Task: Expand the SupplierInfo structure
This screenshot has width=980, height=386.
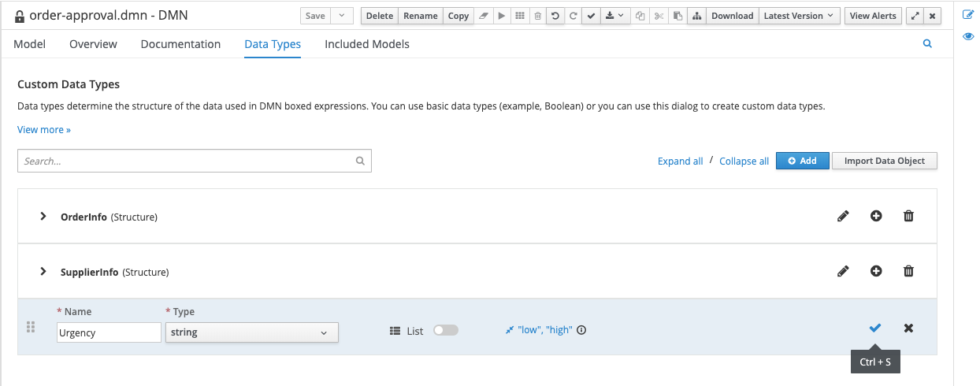Action: coord(43,271)
